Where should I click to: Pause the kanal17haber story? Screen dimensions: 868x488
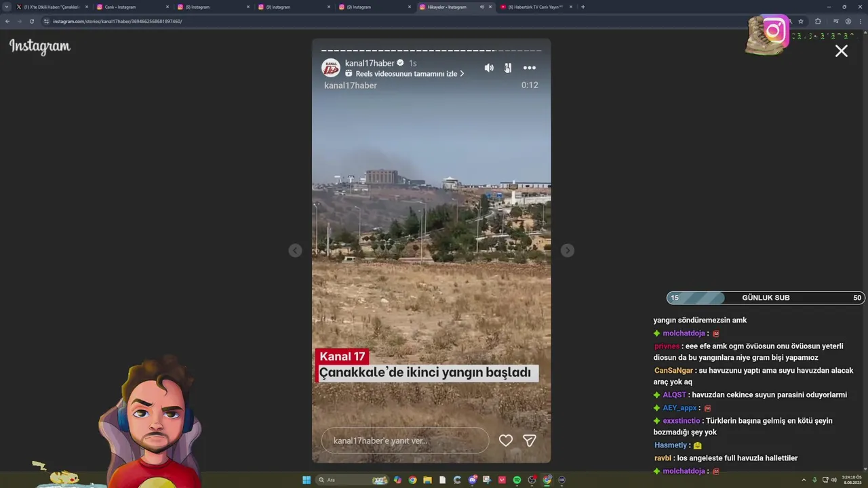pos(508,68)
